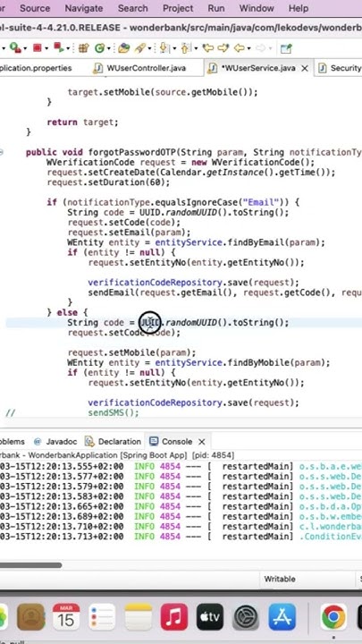Open the Next Annotation dropdown arrow
The height and width of the screenshot is (644, 362).
point(174,48)
